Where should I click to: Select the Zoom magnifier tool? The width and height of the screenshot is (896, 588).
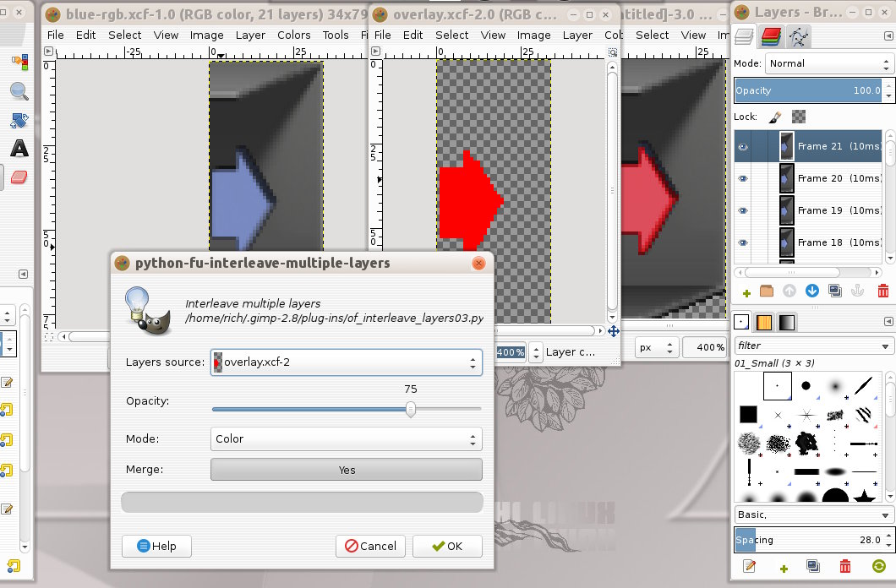tap(19, 92)
